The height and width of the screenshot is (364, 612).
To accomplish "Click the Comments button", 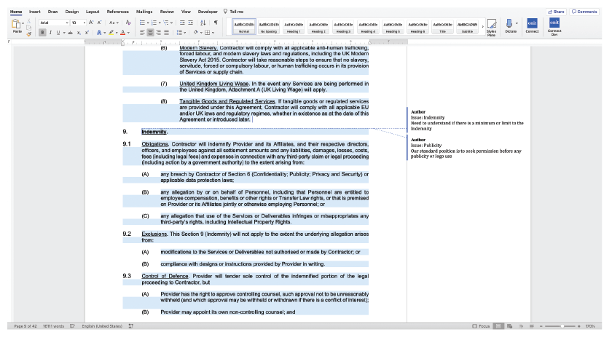I will [584, 12].
